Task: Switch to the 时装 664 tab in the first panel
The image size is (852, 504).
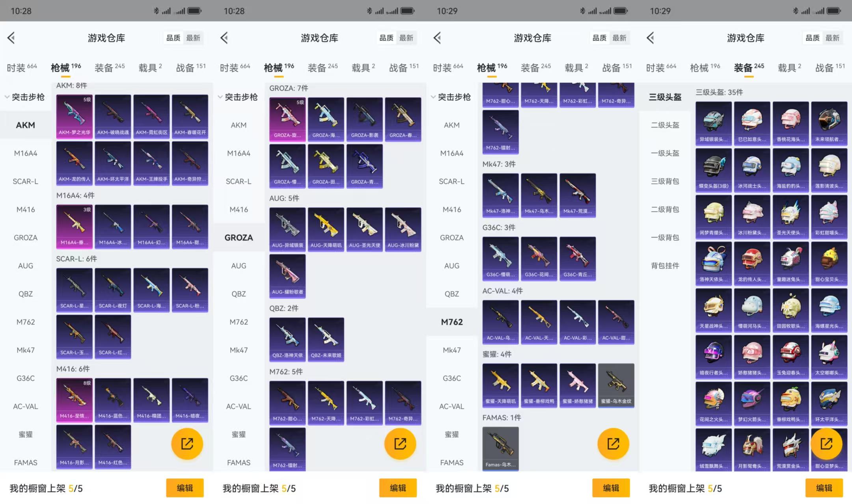Action: tap(22, 68)
